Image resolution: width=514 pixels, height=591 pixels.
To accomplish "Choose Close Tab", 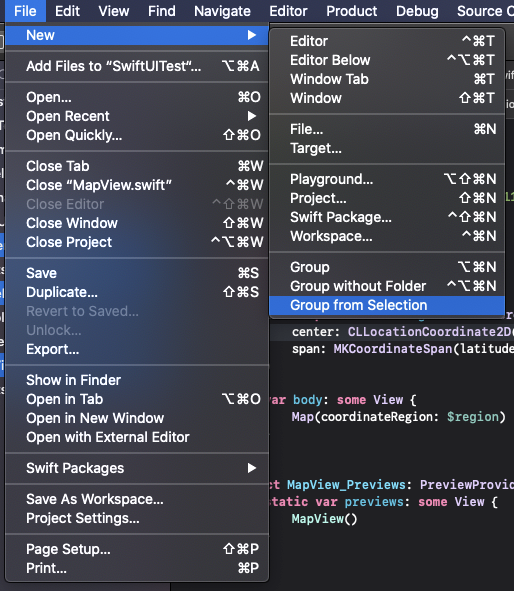I will pyautogui.click(x=137, y=166).
